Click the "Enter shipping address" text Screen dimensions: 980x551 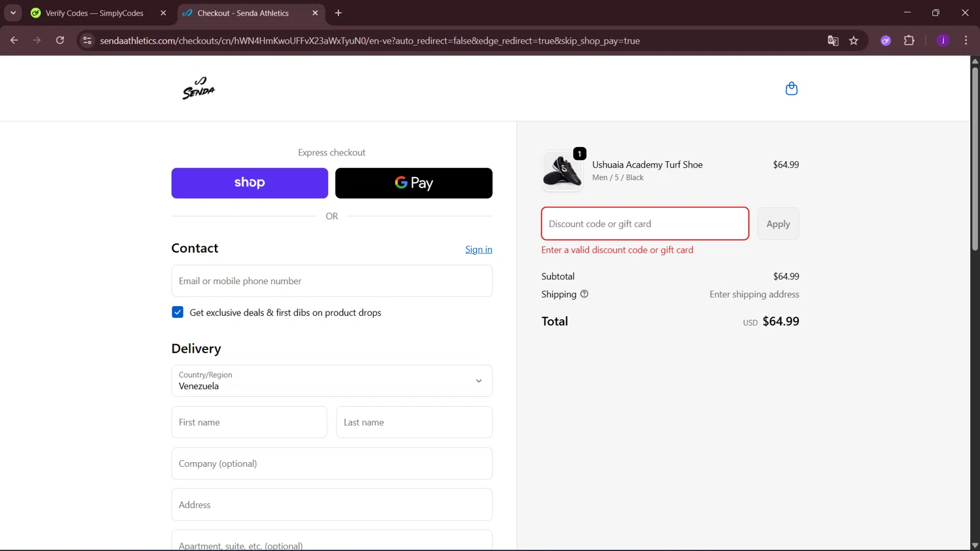click(x=755, y=294)
